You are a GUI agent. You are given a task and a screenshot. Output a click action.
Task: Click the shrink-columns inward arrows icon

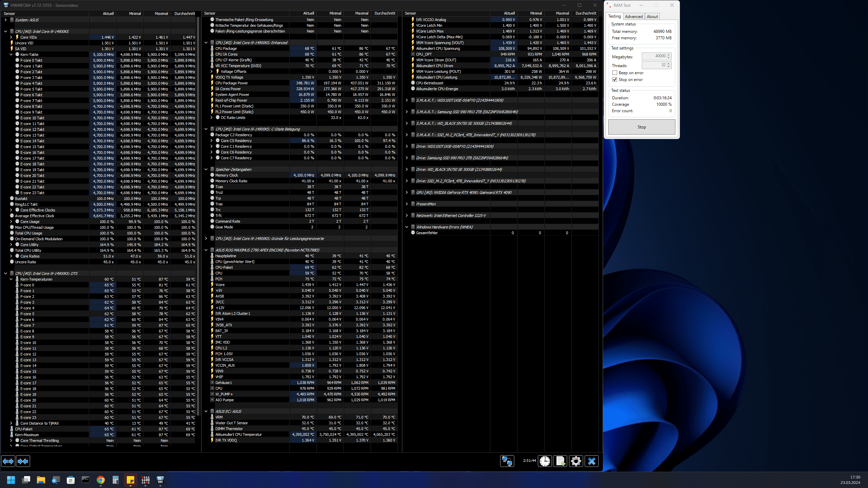23,461
